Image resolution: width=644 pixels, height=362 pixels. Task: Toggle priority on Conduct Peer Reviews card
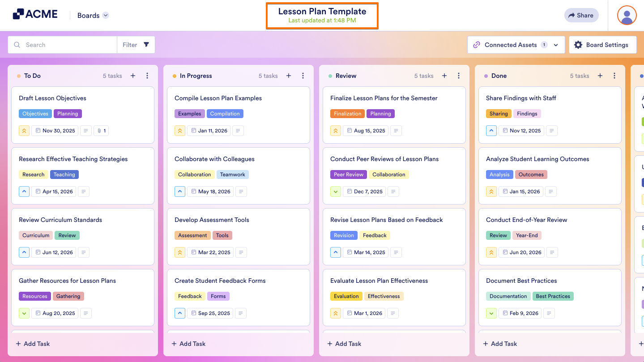(336, 192)
